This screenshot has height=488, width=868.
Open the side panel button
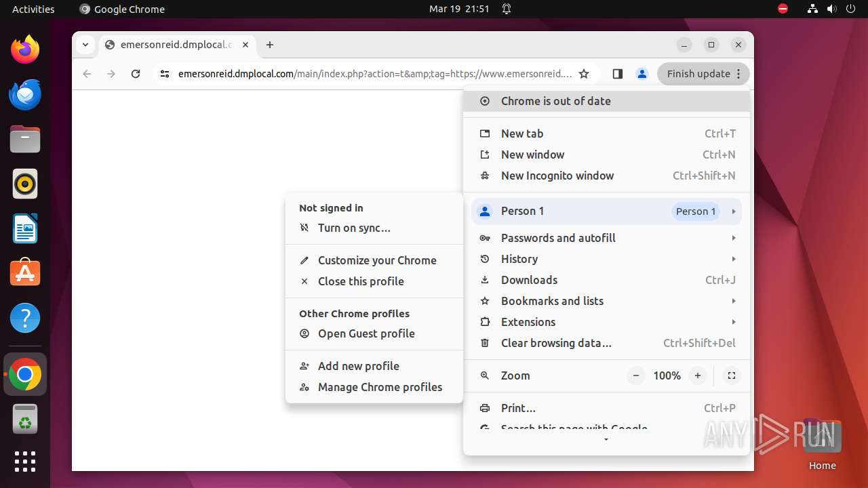pos(617,74)
